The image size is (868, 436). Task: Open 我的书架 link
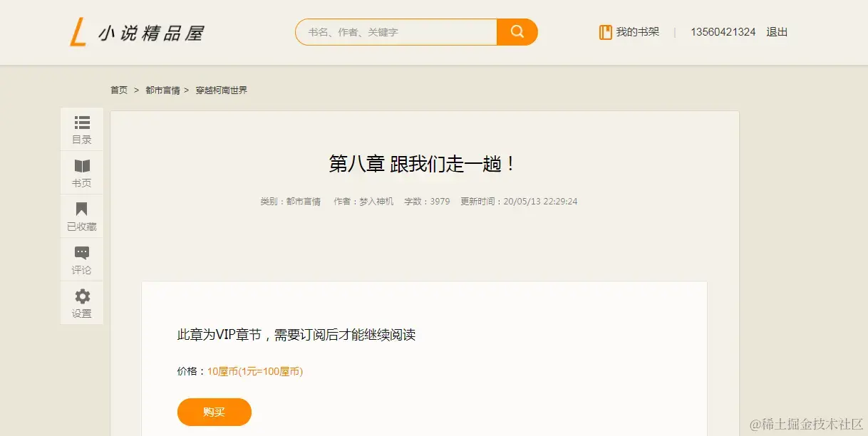click(637, 32)
